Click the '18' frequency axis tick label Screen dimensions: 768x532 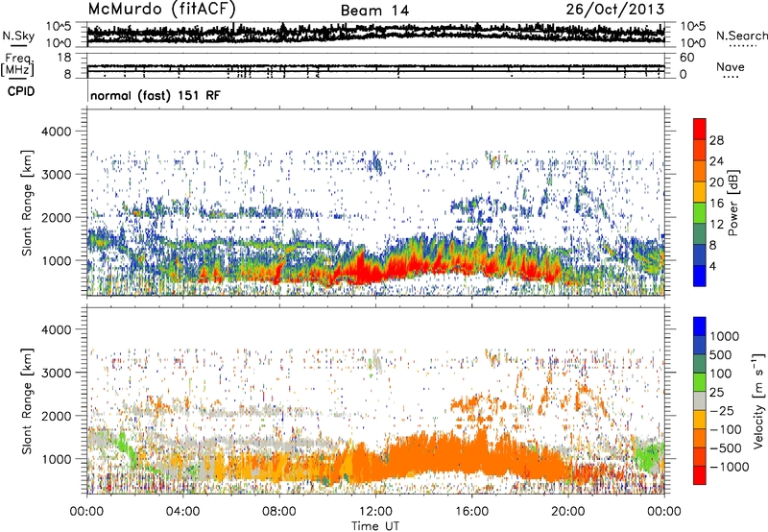tap(64, 58)
